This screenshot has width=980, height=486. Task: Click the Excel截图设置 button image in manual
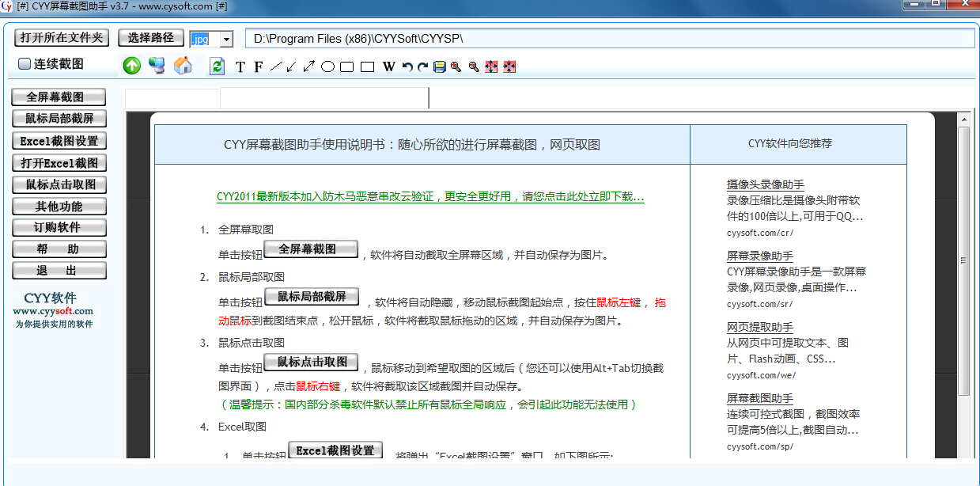pyautogui.click(x=335, y=450)
